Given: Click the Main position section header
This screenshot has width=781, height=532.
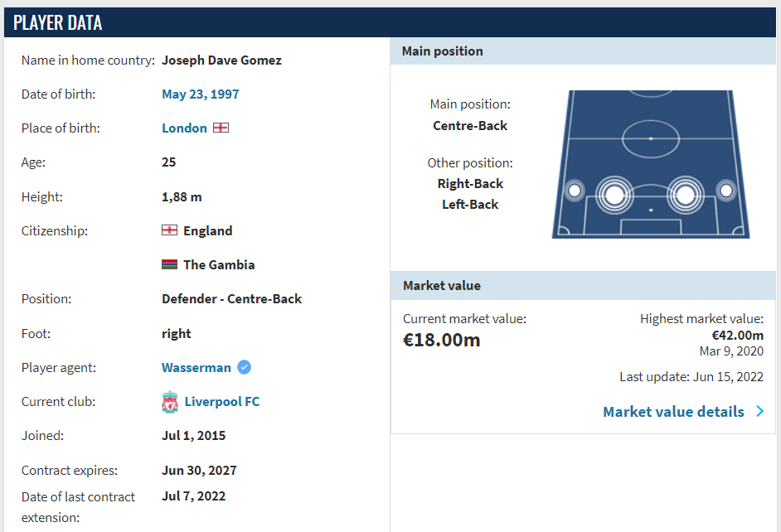Looking at the screenshot, I should 583,51.
